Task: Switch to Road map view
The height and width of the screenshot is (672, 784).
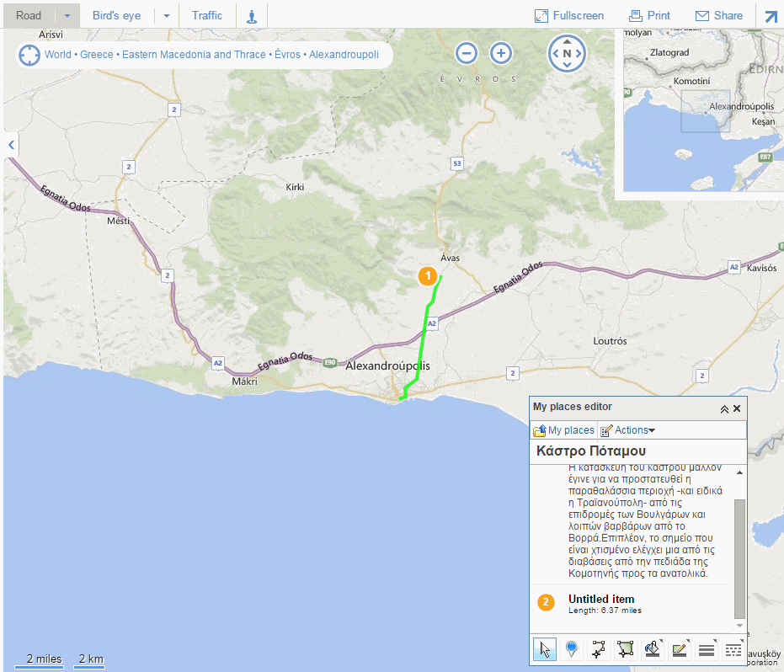Action: pyautogui.click(x=29, y=15)
